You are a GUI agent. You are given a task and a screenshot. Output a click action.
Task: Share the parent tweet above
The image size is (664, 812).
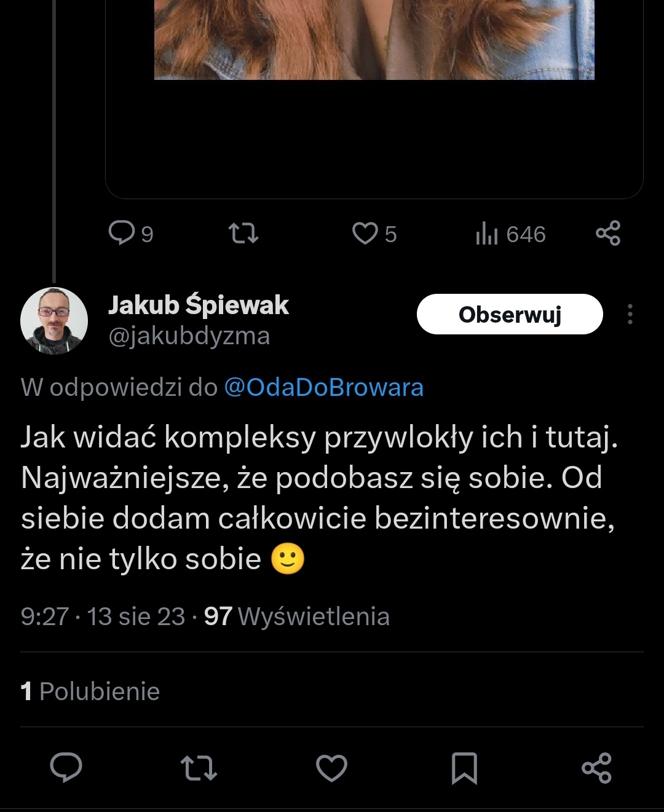click(x=608, y=234)
